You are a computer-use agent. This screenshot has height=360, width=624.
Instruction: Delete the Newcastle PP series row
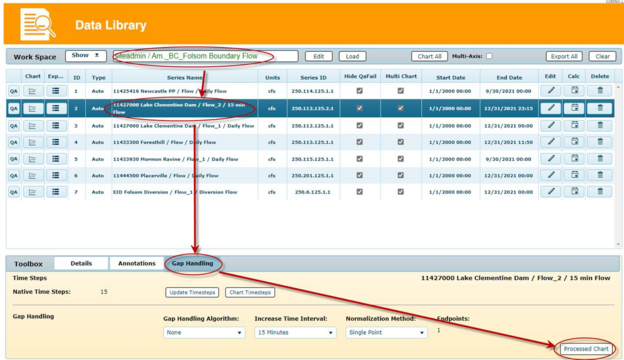[x=600, y=91]
